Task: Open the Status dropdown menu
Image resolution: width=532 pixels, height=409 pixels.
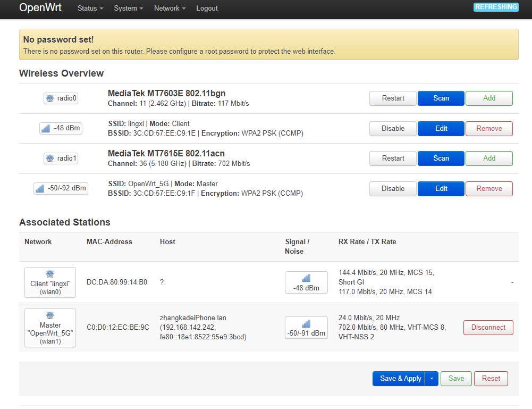Action: [90, 9]
